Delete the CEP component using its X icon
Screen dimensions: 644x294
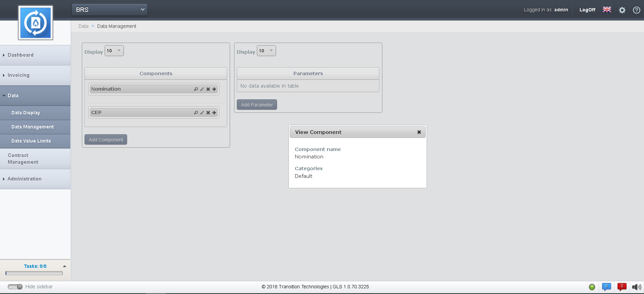point(208,113)
